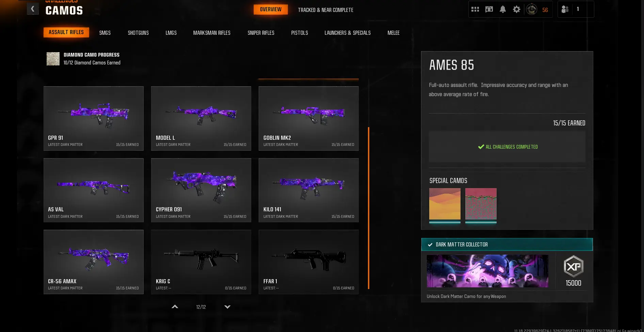The width and height of the screenshot is (644, 332).
Task: Switch to the SMGs tab
Action: coord(105,33)
